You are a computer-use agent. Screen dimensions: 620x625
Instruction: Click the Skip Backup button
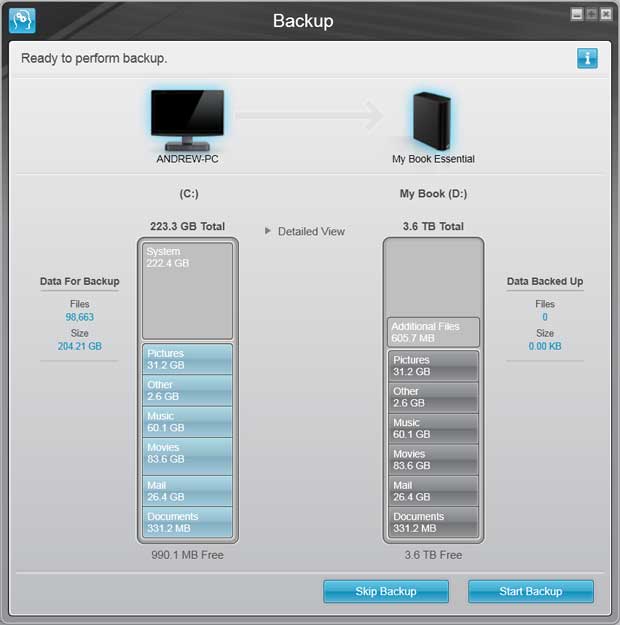[x=385, y=591]
